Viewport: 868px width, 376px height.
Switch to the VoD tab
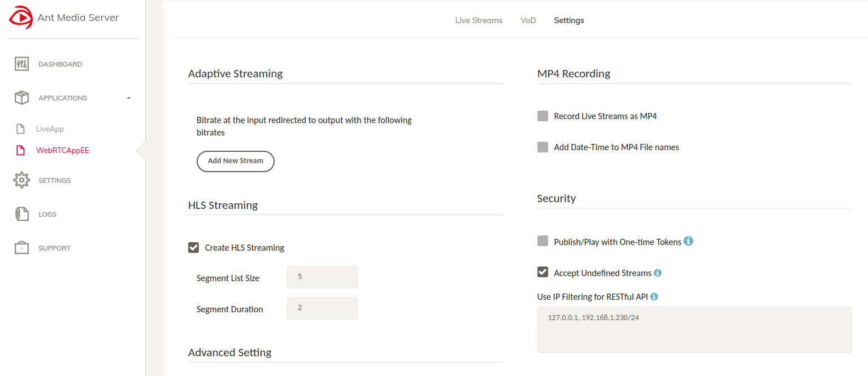(x=528, y=20)
